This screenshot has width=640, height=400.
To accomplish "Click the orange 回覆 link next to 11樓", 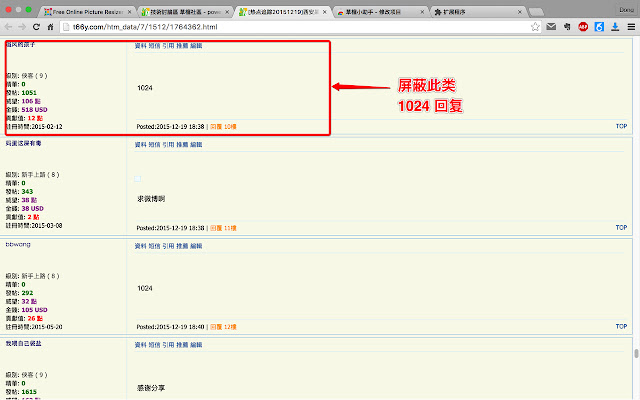I will 216,228.
